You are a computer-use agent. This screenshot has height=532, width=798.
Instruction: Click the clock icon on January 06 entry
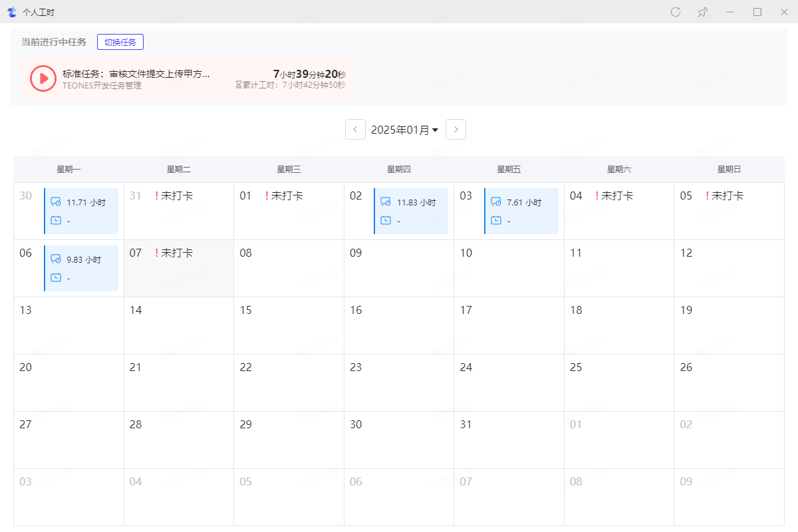[56, 278]
